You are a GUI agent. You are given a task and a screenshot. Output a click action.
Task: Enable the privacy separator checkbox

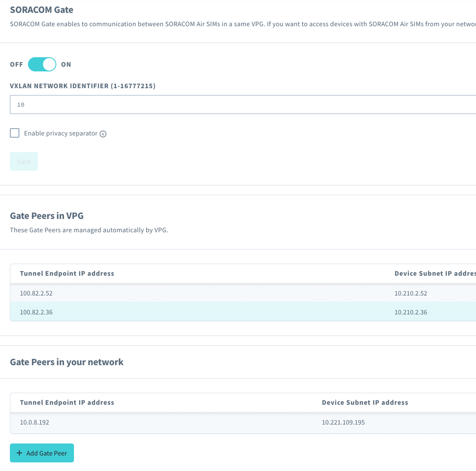pos(15,133)
